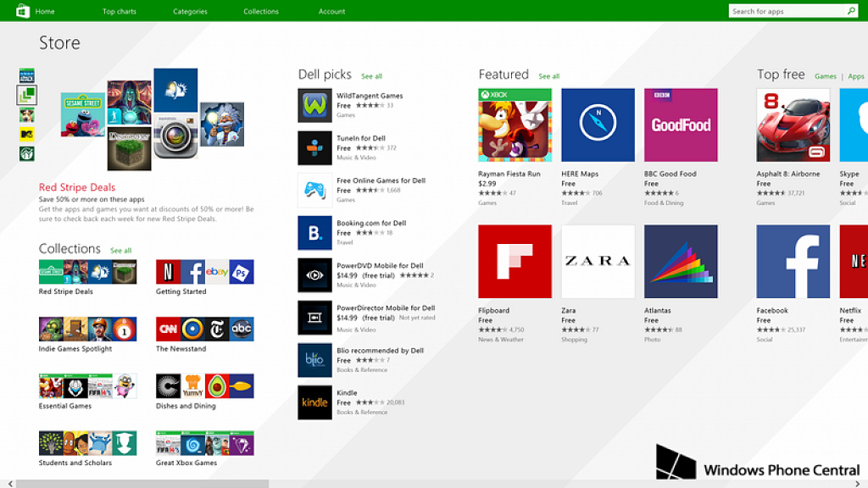The image size is (868, 488).
Task: Click the Search for apps field
Action: (787, 11)
